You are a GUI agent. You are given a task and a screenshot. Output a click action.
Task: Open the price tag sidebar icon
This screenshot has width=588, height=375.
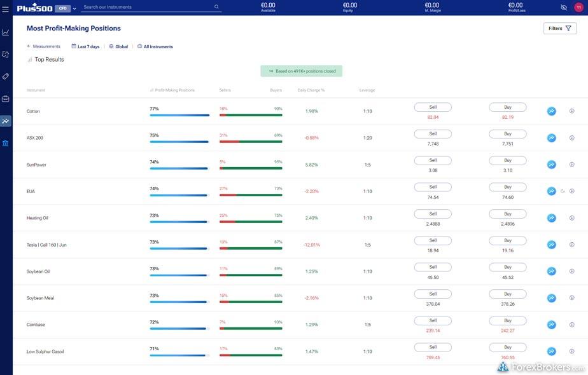(6, 76)
